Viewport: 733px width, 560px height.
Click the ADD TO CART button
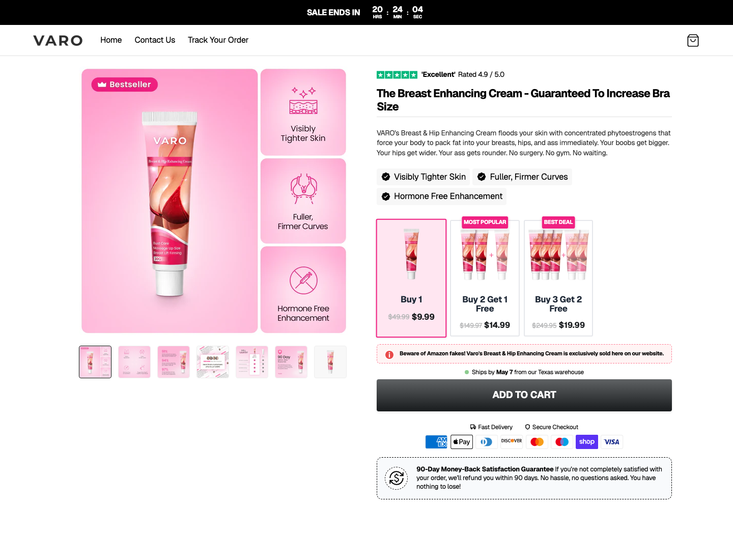(524, 395)
